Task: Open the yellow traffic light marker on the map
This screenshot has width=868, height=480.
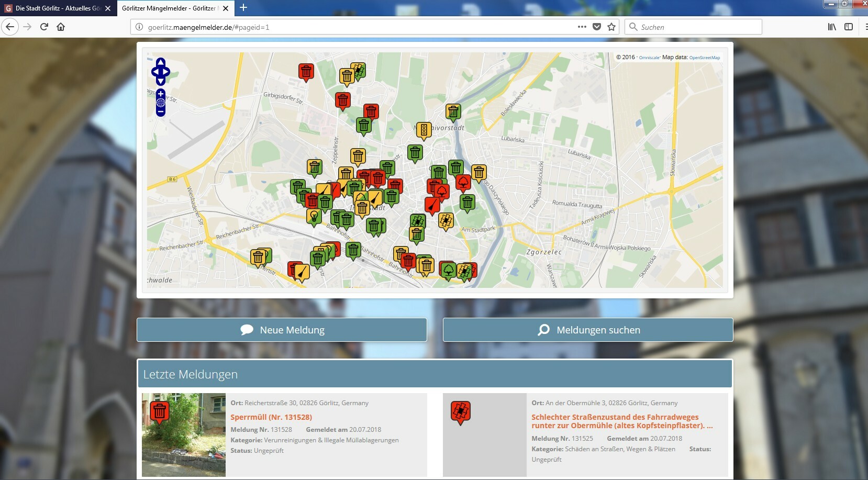Action: click(424, 131)
